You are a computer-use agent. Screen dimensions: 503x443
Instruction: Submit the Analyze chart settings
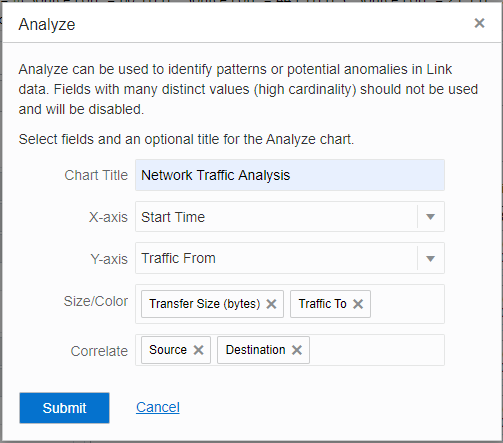[x=64, y=408]
